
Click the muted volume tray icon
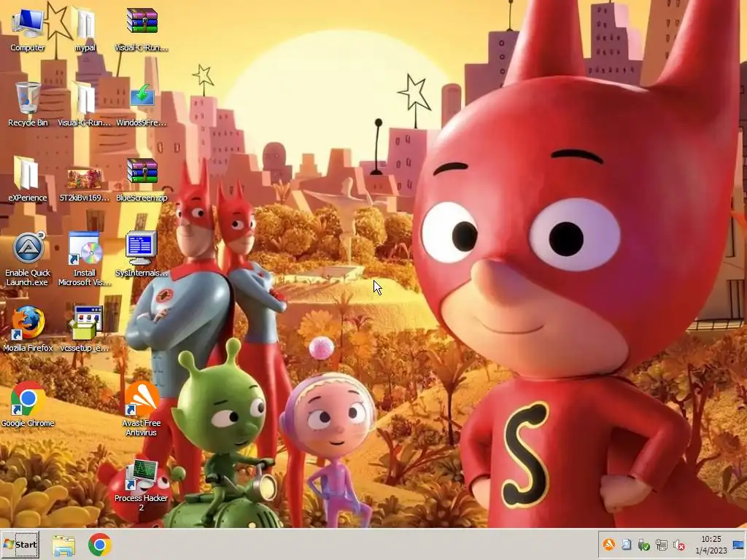point(679,544)
